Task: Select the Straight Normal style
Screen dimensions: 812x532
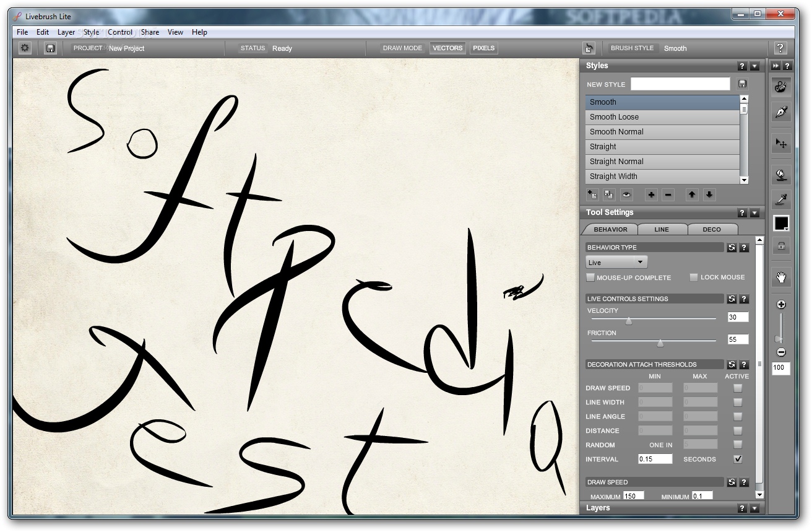Action: coord(662,162)
